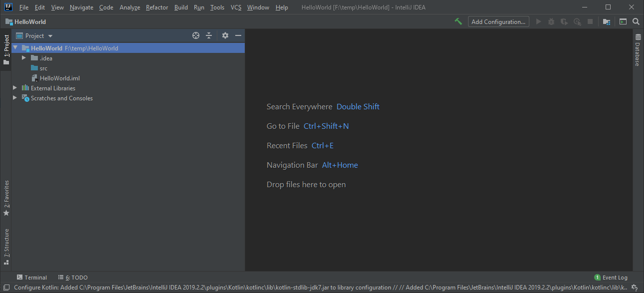Collapse all using Project panel icon
Image resolution: width=644 pixels, height=293 pixels.
click(x=209, y=35)
